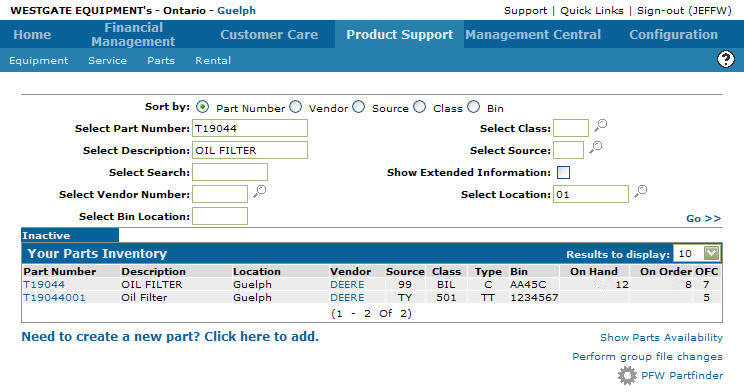The width and height of the screenshot is (744, 392).
Task: Click the On Hand column header
Action: click(594, 271)
